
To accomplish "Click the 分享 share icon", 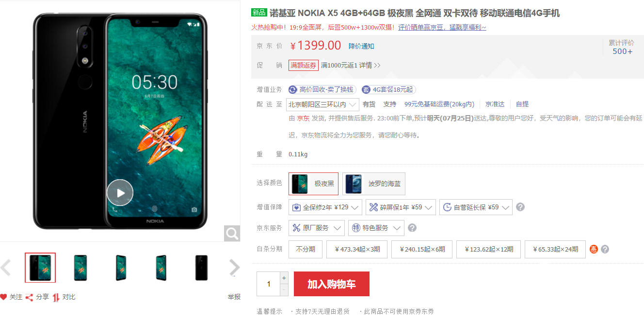I will [29, 297].
